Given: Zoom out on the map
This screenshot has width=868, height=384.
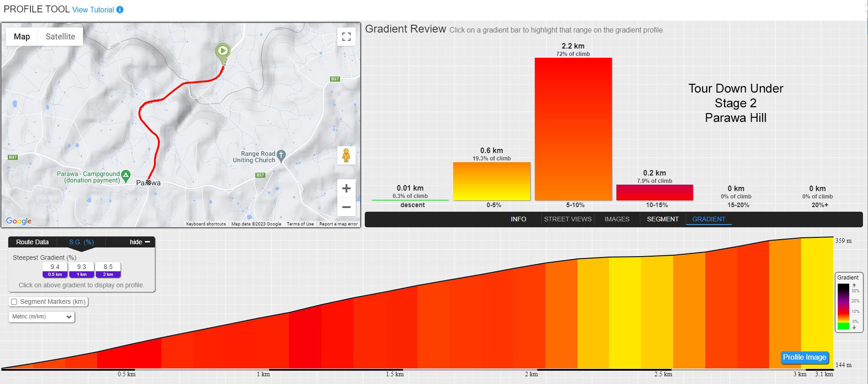Looking at the screenshot, I should [x=346, y=207].
